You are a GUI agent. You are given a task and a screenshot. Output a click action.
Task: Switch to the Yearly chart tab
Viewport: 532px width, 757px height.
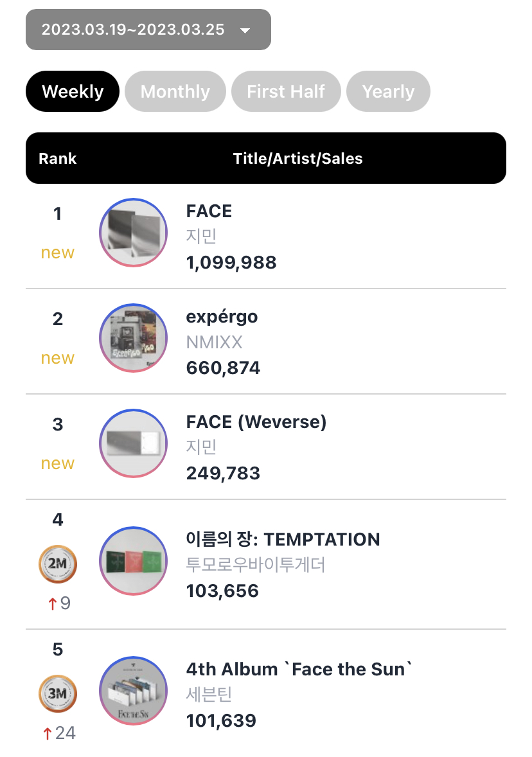click(x=388, y=91)
